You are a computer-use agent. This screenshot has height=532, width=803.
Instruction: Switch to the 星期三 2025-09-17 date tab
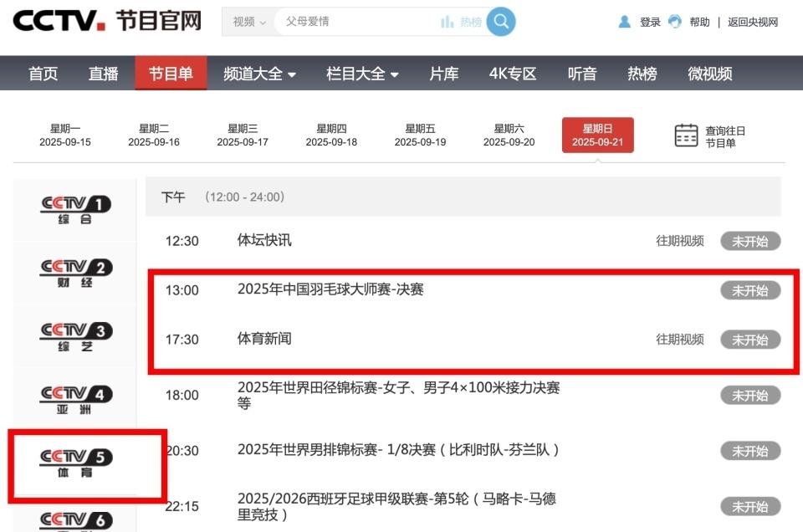[243, 135]
